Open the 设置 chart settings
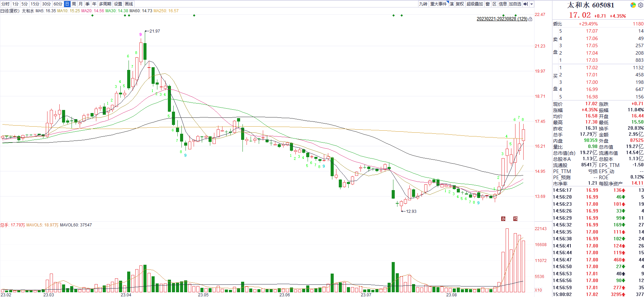Screen dimensions: 644x297 pos(118,4)
